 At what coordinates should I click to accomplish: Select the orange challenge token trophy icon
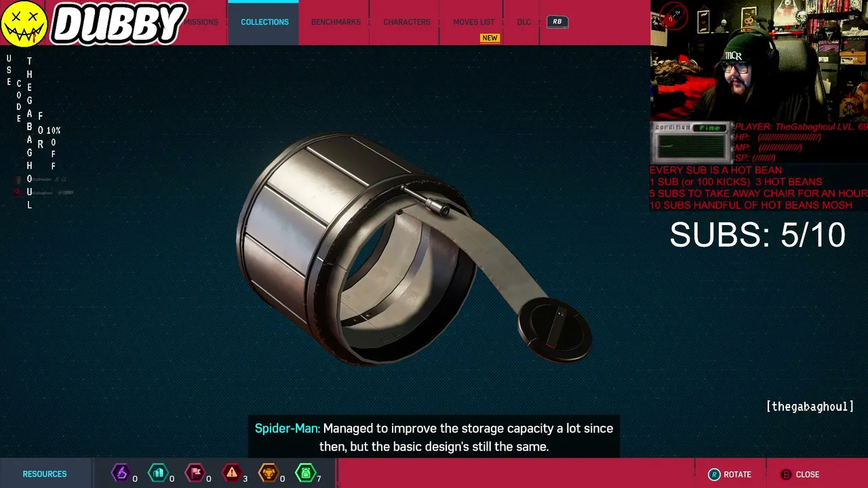(269, 473)
